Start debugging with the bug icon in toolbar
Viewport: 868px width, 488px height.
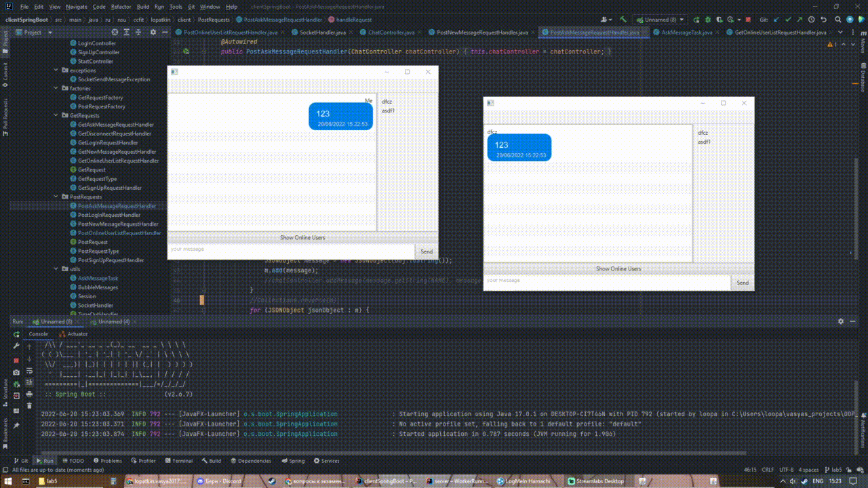[x=708, y=20]
